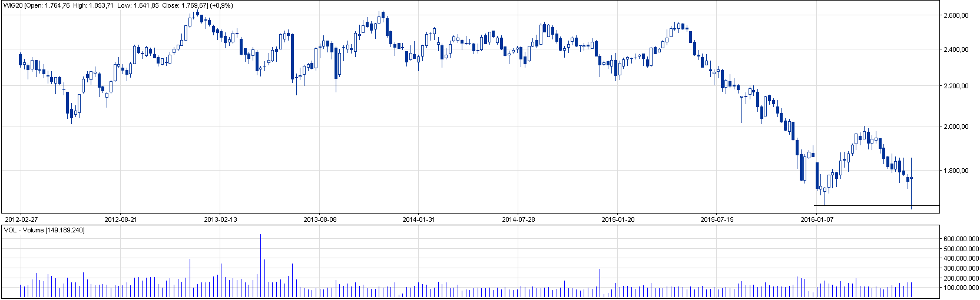Select the 2012-02-27 date axis label
The image size is (980, 300).
click(21, 219)
